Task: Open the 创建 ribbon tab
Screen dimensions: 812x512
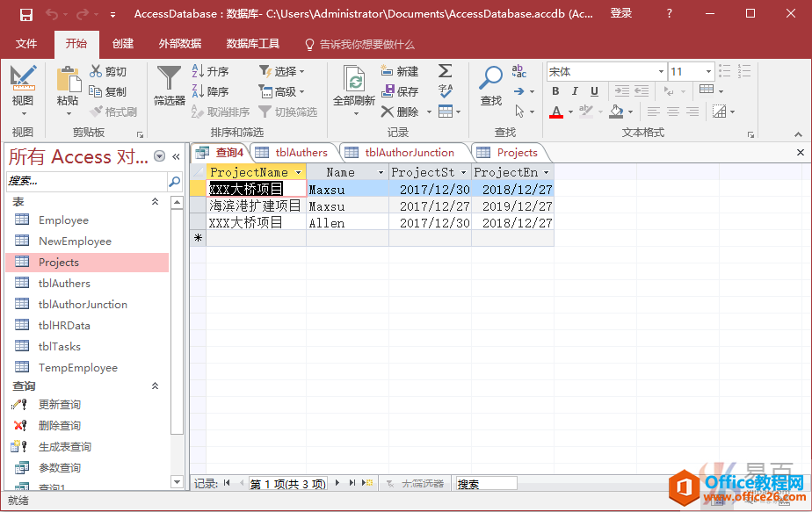Action: click(123, 44)
